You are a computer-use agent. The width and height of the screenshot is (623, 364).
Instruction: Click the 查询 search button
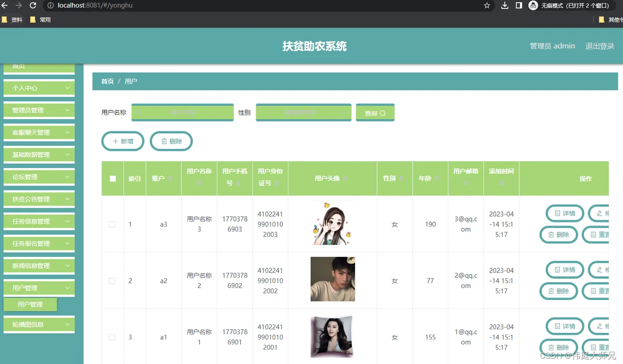point(375,113)
